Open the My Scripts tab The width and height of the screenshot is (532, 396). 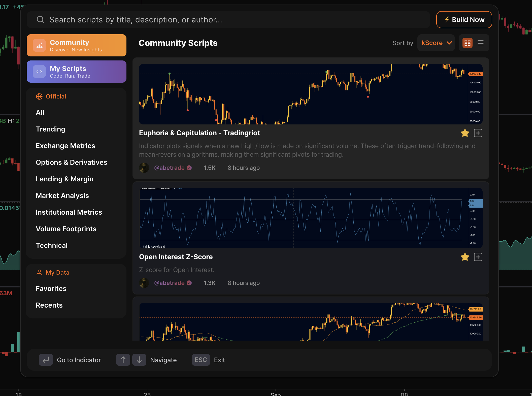coord(77,72)
